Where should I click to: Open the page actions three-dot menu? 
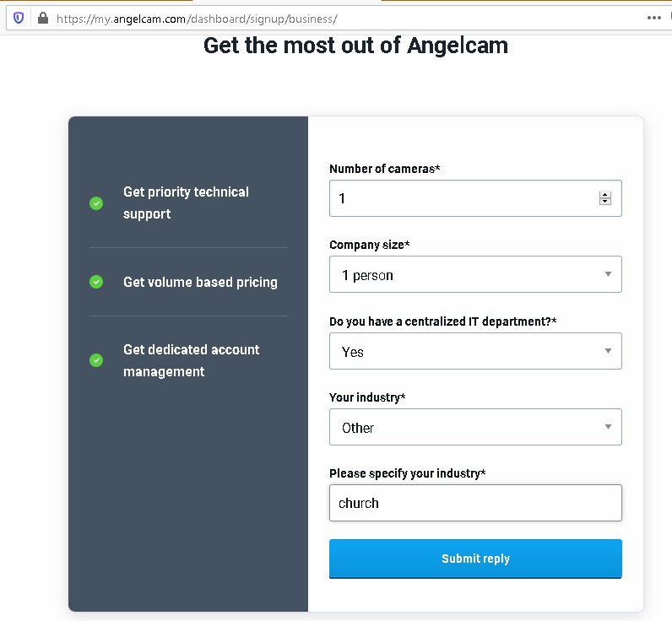[x=654, y=17]
